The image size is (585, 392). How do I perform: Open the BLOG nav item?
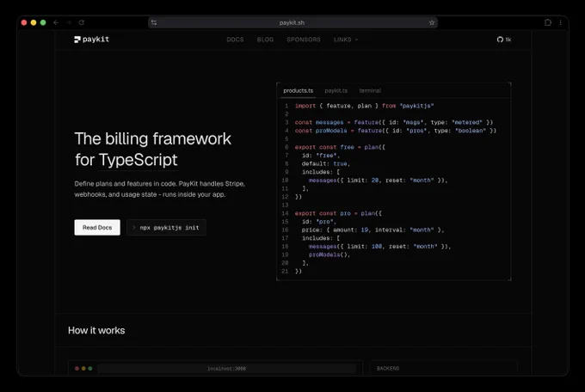pos(265,40)
